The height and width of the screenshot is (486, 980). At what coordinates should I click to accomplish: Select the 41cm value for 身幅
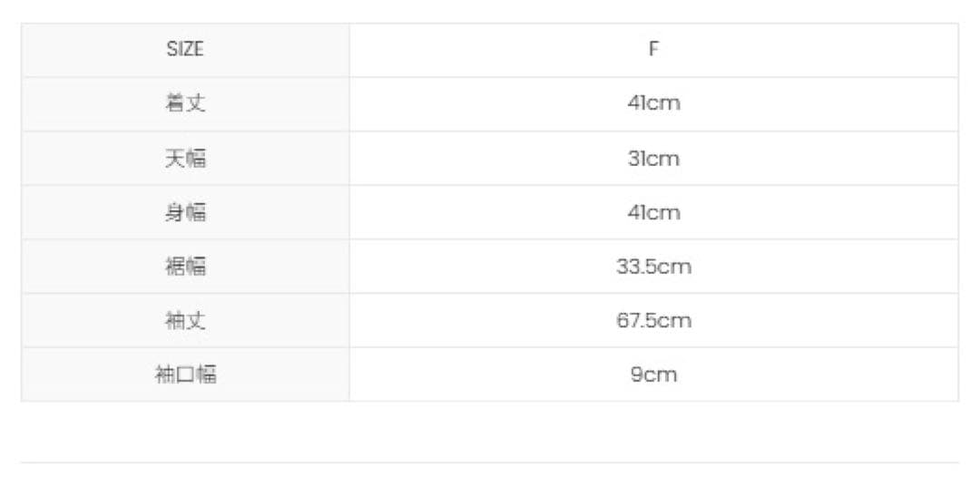(x=653, y=212)
